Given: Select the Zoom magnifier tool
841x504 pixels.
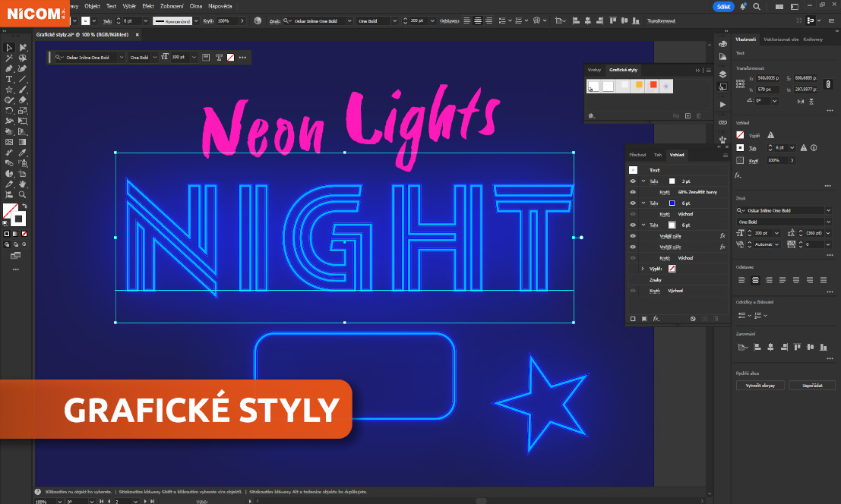Looking at the screenshot, I should (x=23, y=194).
